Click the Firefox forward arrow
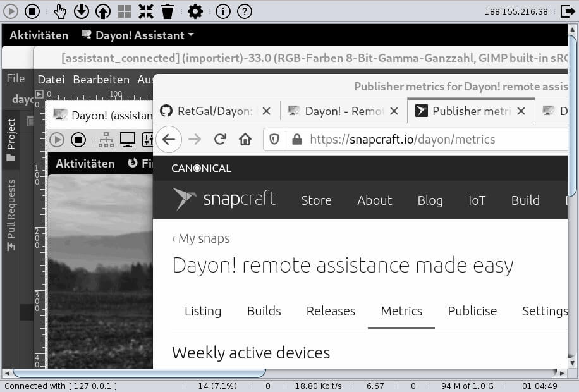 (x=195, y=139)
